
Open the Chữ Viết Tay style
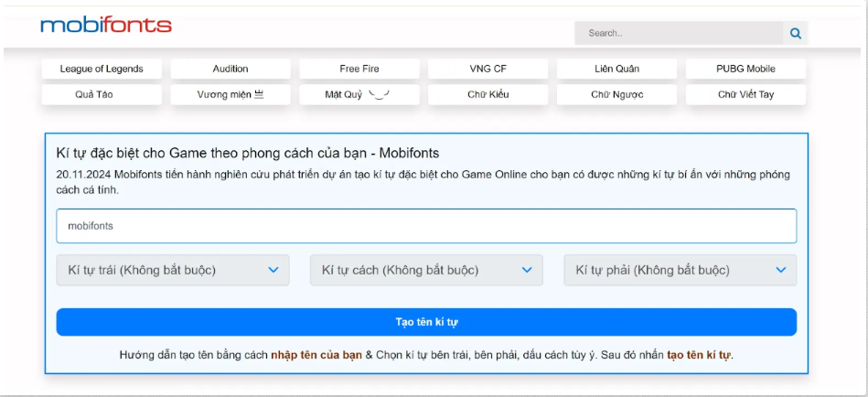(745, 94)
